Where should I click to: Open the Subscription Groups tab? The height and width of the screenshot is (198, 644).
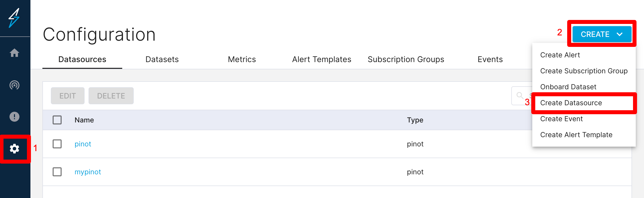point(406,60)
